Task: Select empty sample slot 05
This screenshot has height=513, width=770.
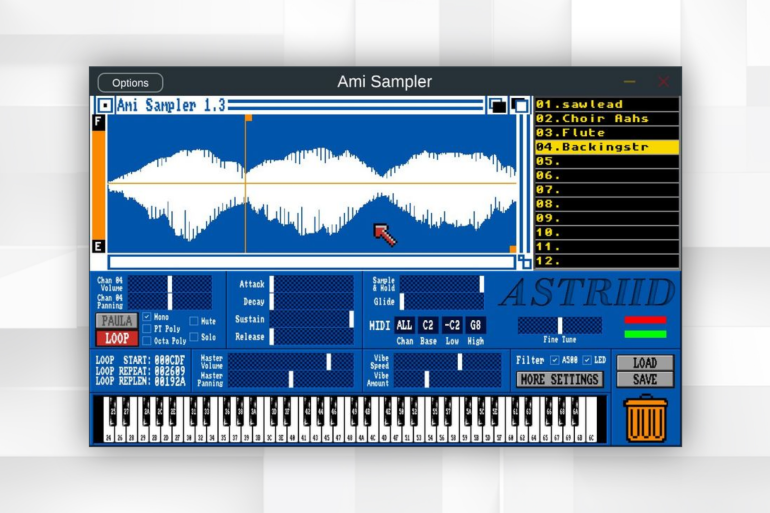Action: click(x=607, y=161)
